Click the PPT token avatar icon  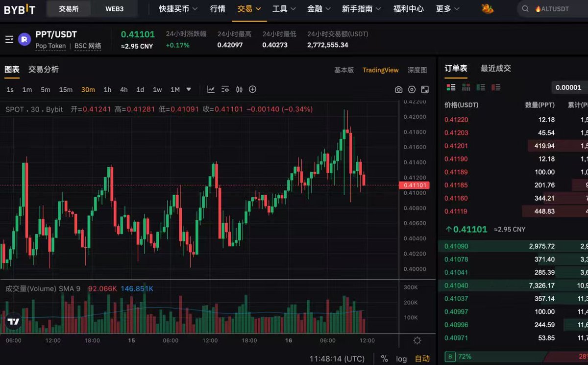coord(24,39)
